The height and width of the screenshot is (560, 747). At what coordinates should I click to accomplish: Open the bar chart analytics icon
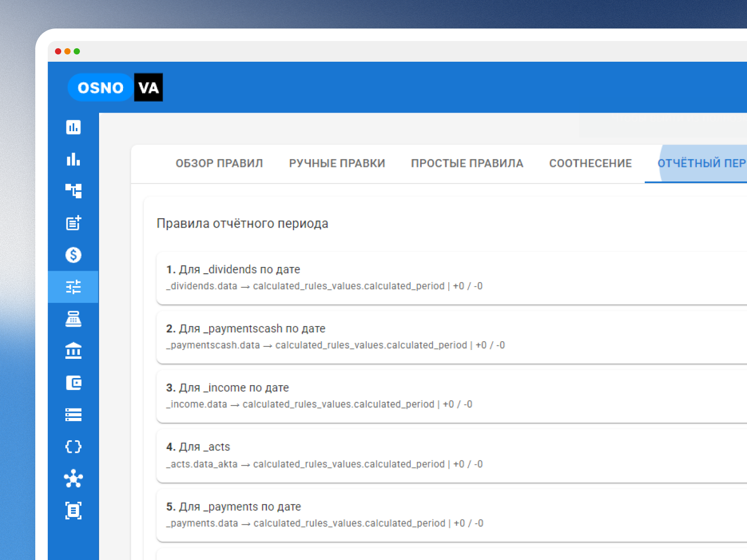point(73,159)
